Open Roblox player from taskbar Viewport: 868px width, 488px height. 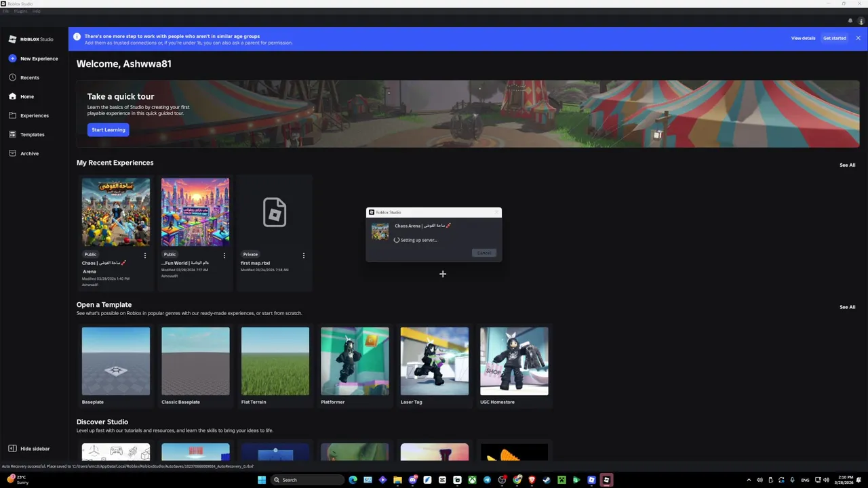click(x=591, y=480)
